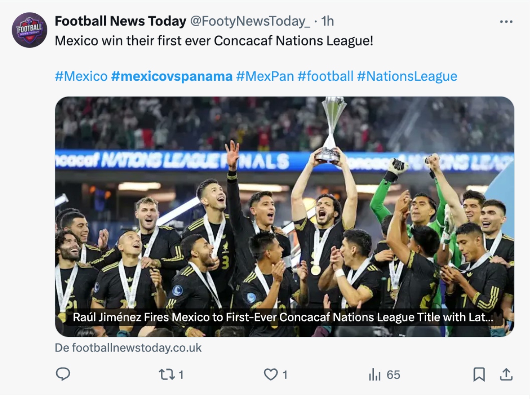The image size is (532, 399).
Task: Bookmark this tweet
Action: pos(479,375)
